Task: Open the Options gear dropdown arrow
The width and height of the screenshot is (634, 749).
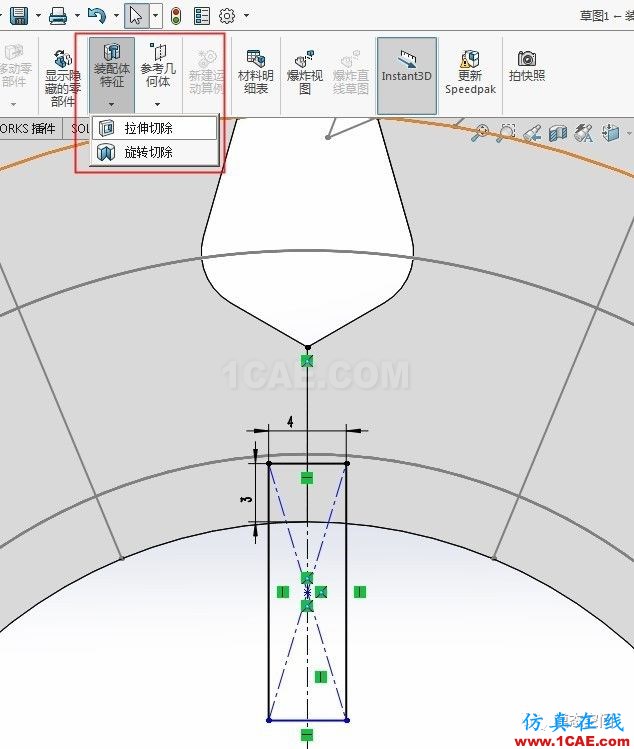Action: click(247, 16)
